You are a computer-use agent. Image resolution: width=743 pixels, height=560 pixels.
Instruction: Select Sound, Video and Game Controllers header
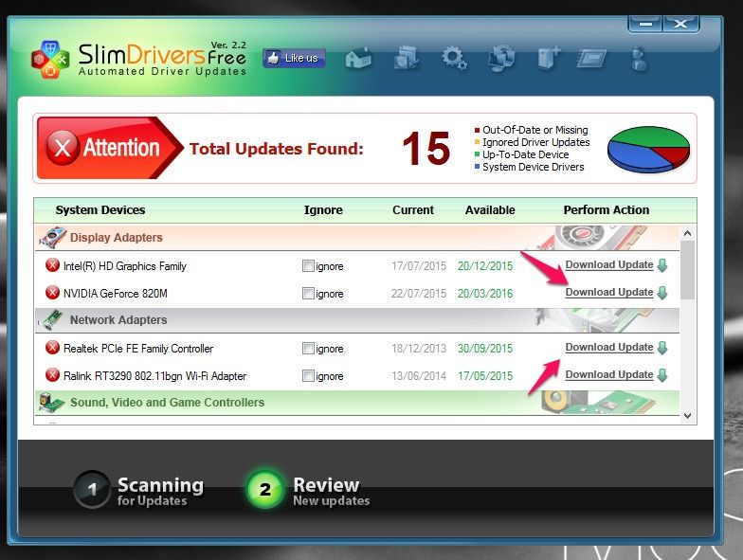(x=356, y=403)
